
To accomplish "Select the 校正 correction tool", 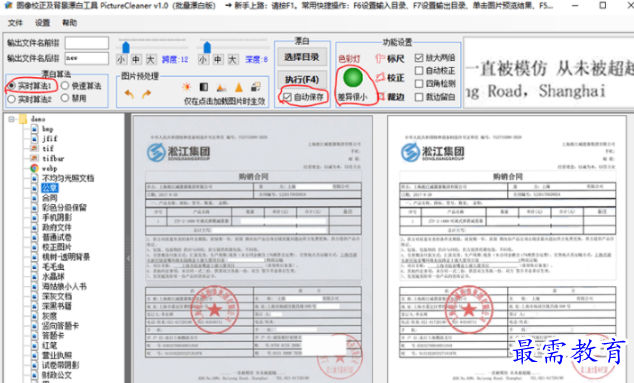I will tap(390, 77).
